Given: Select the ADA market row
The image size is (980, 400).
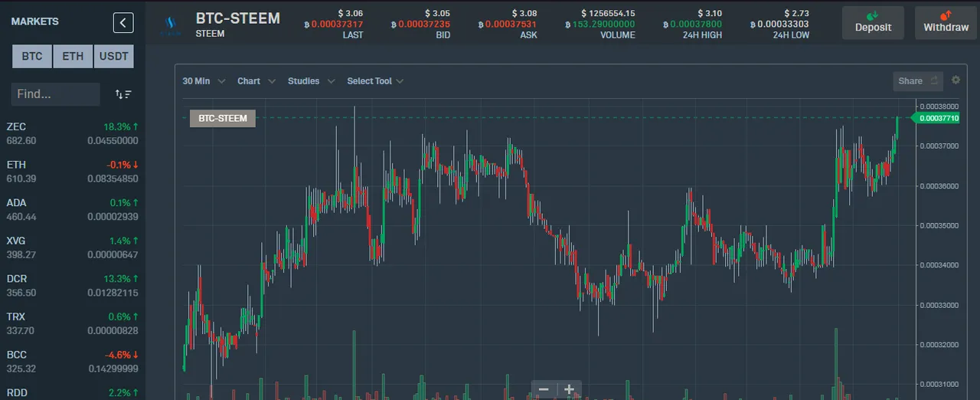Looking at the screenshot, I should click(x=73, y=210).
